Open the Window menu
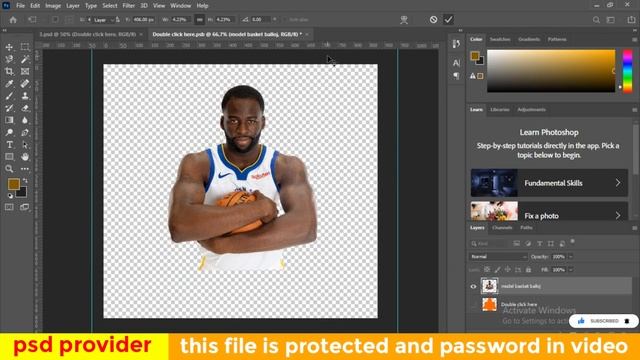This screenshot has width=640, height=360. pos(180,6)
